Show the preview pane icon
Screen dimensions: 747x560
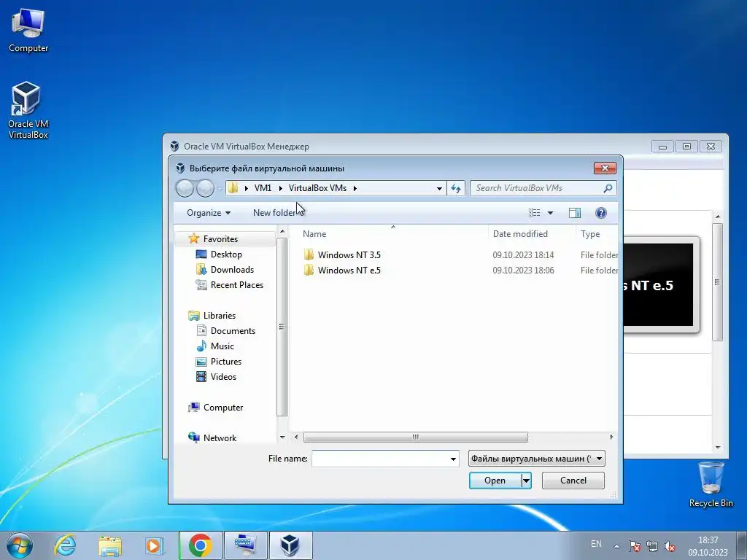coord(575,213)
